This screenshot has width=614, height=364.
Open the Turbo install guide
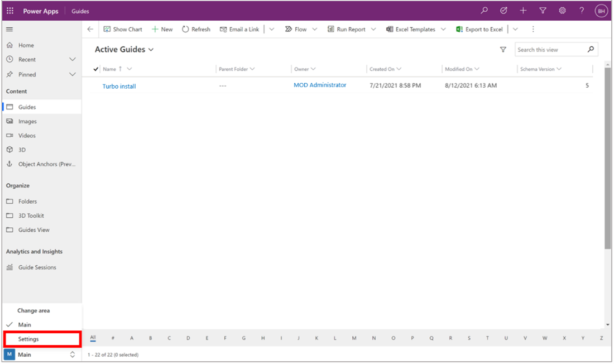point(119,85)
